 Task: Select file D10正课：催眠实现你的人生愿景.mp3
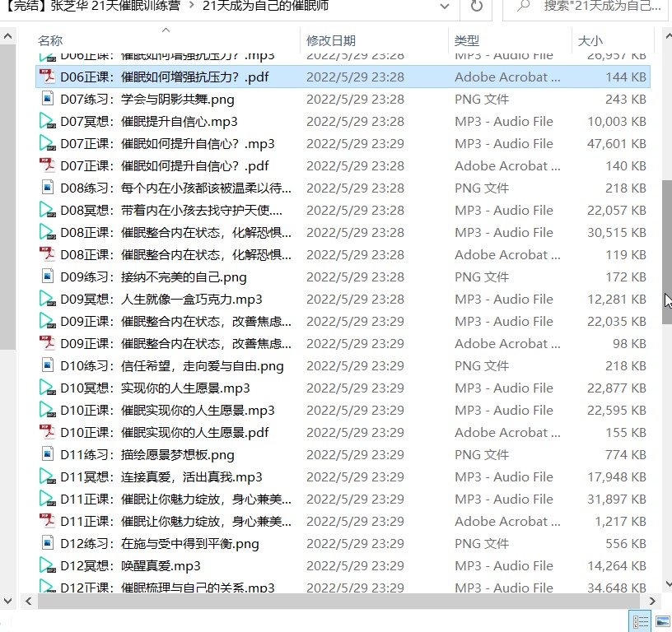coord(343,410)
